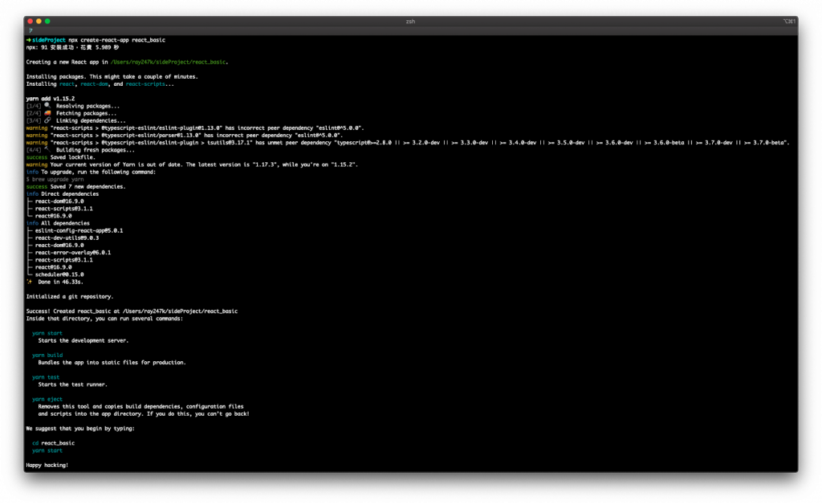This screenshot has height=504, width=822.
Task: Click react-error-overlay@6.0.1 entry
Action: (x=73, y=253)
